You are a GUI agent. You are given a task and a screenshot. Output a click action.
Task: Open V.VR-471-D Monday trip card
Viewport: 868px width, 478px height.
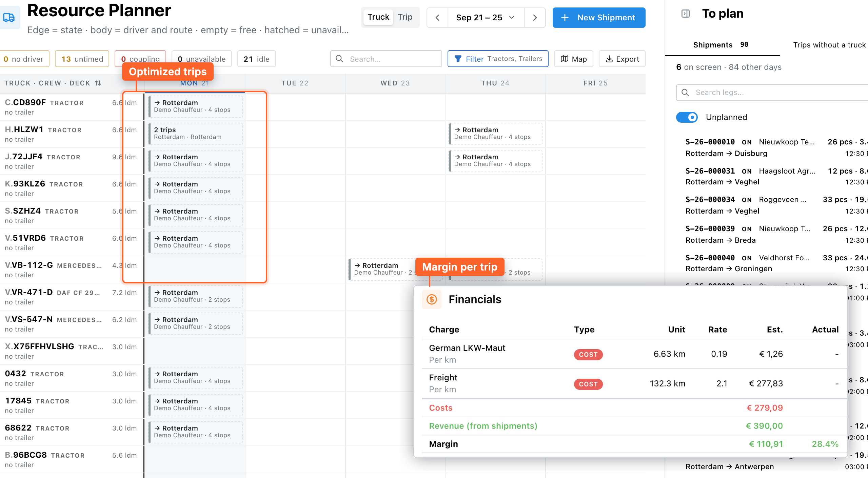(x=196, y=296)
